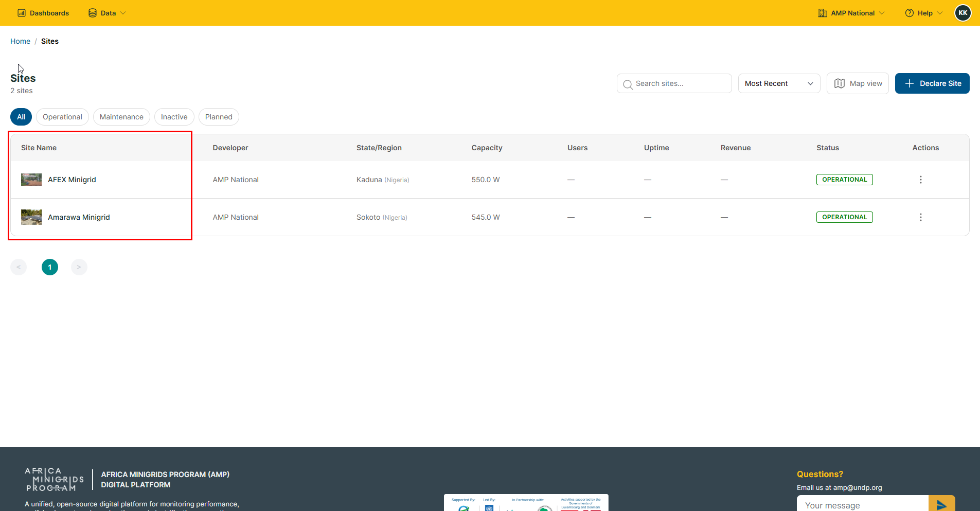The height and width of the screenshot is (511, 980).
Task: Go to next page of sites
Action: (x=79, y=267)
